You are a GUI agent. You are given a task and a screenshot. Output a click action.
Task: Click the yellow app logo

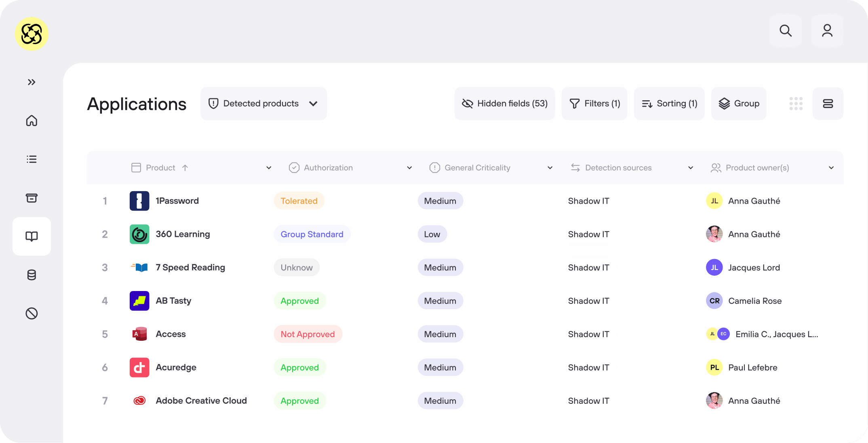pos(32,34)
